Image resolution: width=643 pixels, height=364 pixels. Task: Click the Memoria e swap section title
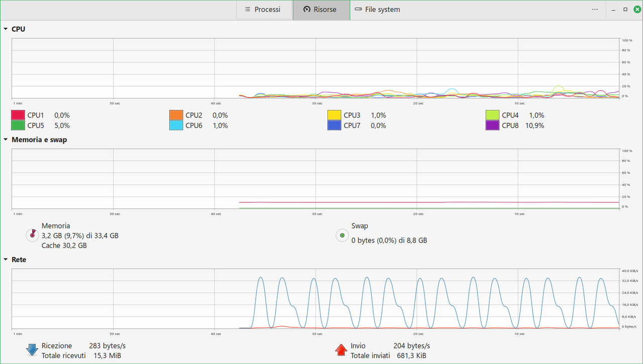39,140
